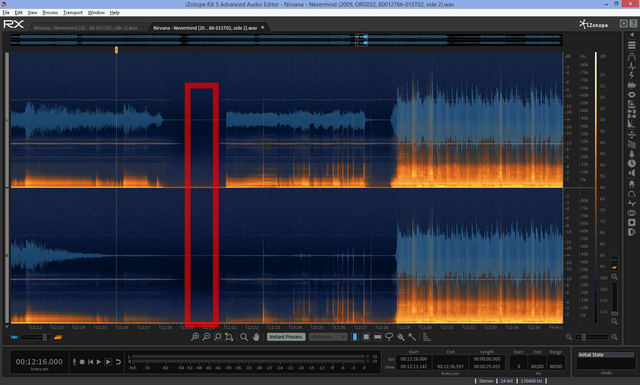
Task: Click the blue waveform view icon
Action: [x=14, y=337]
